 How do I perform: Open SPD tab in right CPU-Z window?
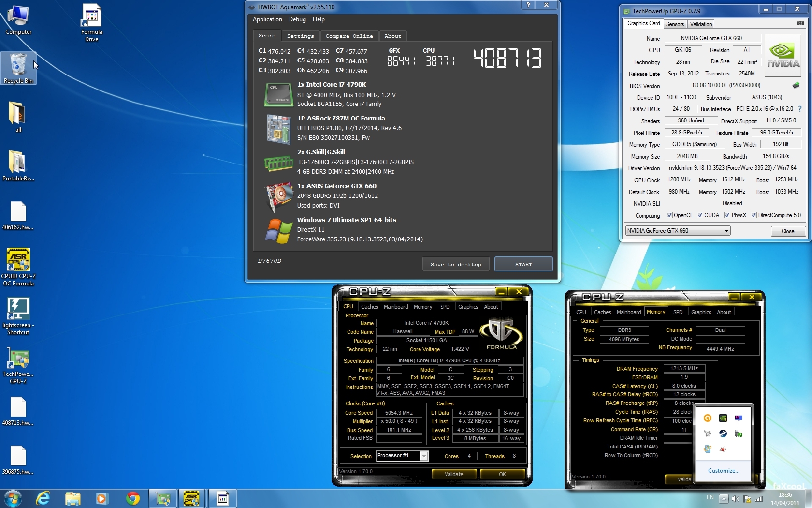click(678, 312)
